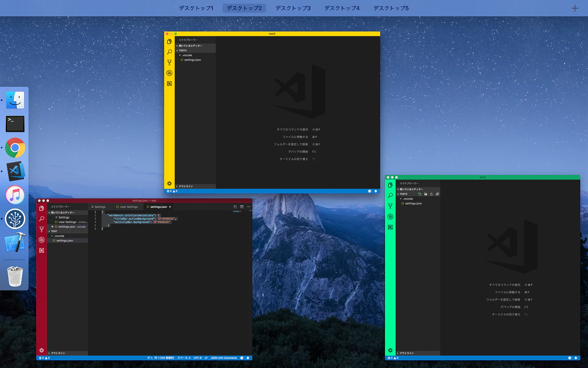
Task: Open Explorer icon in green test2 window
Action: pyautogui.click(x=390, y=185)
